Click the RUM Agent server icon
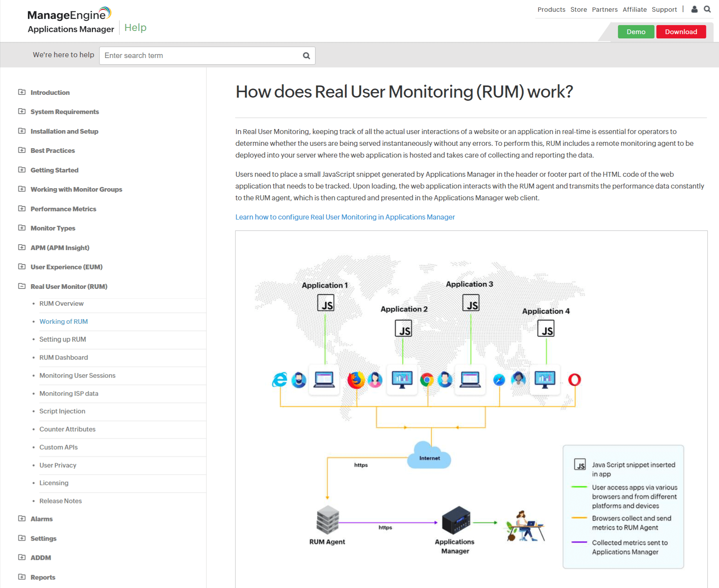 328,520
